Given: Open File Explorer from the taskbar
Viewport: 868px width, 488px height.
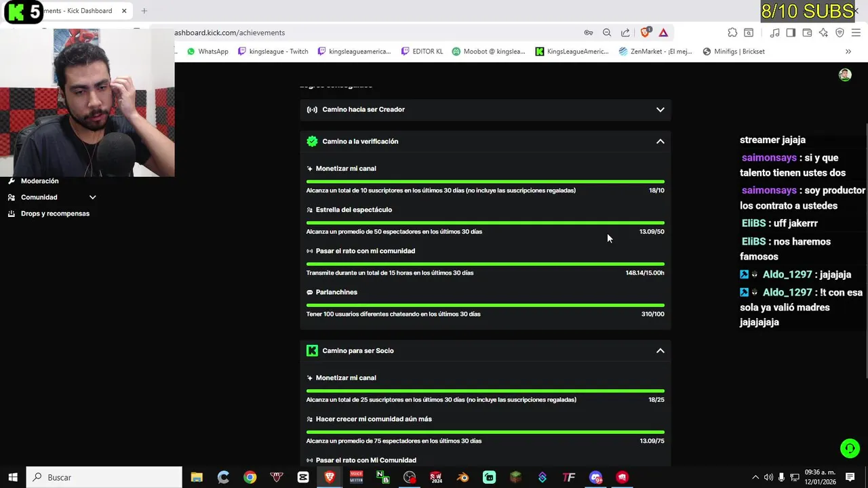Looking at the screenshot, I should [197, 477].
